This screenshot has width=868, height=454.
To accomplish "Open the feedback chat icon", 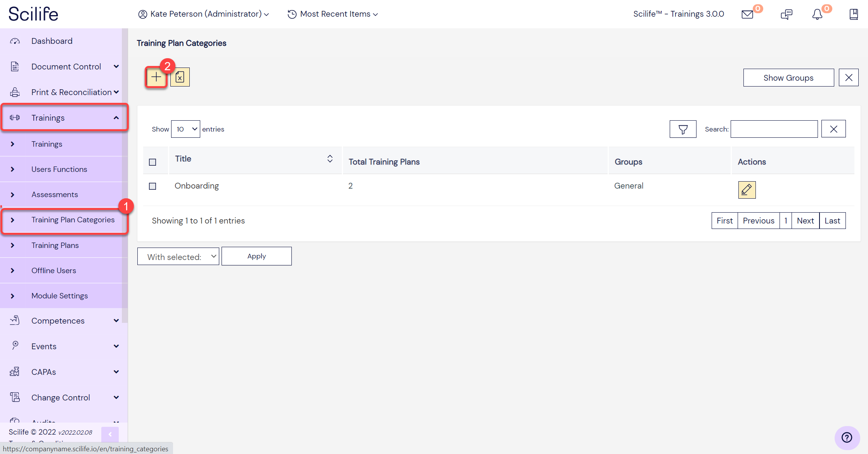I will click(x=787, y=14).
